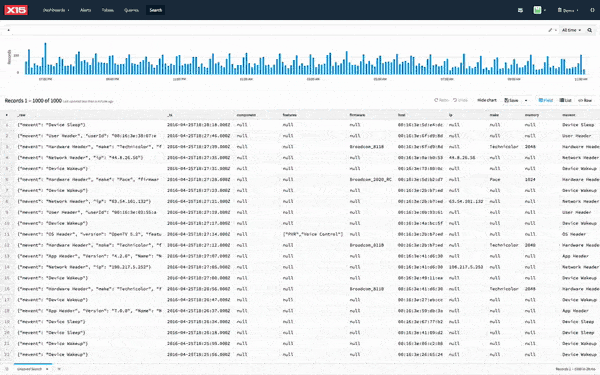The image size is (600, 375).
Task: Expand the Save dropdown arrow
Action: (x=526, y=100)
